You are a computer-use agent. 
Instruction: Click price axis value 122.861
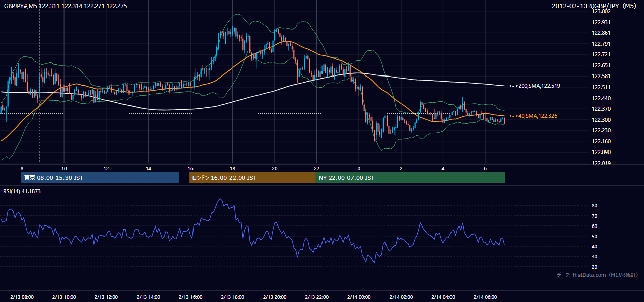click(601, 33)
